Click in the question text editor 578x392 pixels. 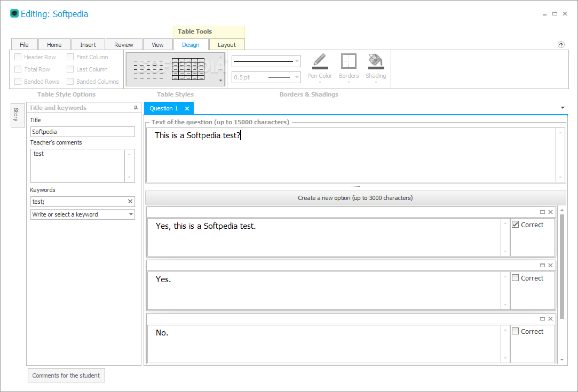point(351,155)
